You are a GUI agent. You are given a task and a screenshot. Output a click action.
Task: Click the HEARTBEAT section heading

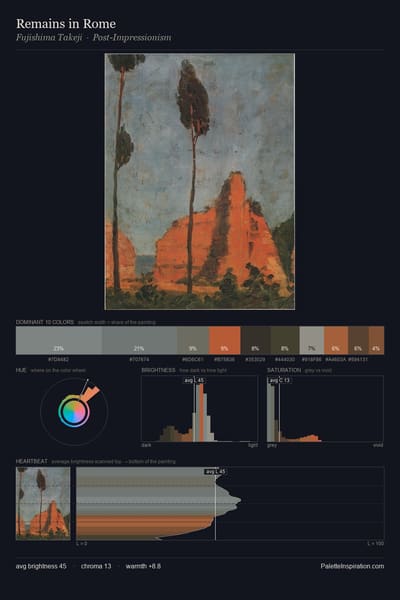[x=32, y=461]
